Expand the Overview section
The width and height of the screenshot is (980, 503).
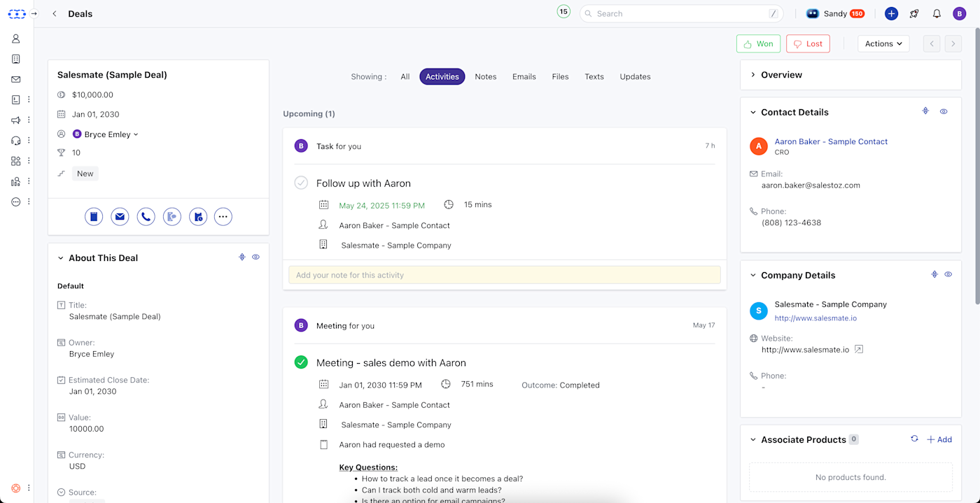[753, 75]
